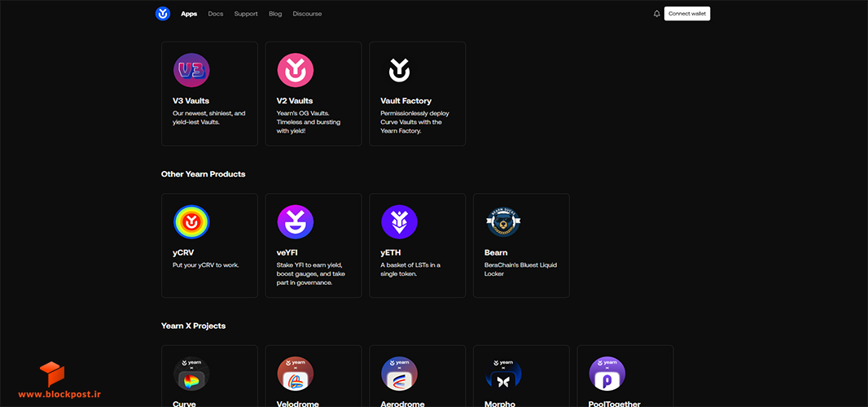Open the Bearn bear badge icon

click(503, 222)
